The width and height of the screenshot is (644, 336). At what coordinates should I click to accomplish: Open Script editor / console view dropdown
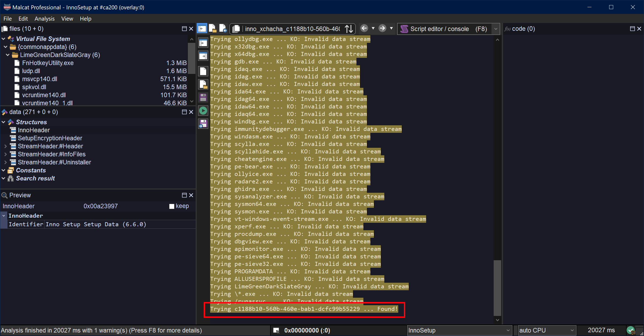496,29
